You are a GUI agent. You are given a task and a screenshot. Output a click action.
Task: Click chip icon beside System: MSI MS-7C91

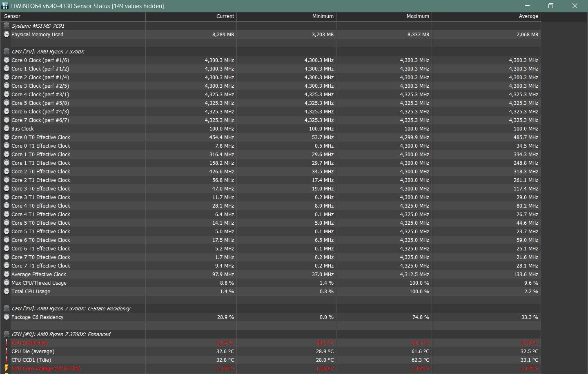pos(6,26)
